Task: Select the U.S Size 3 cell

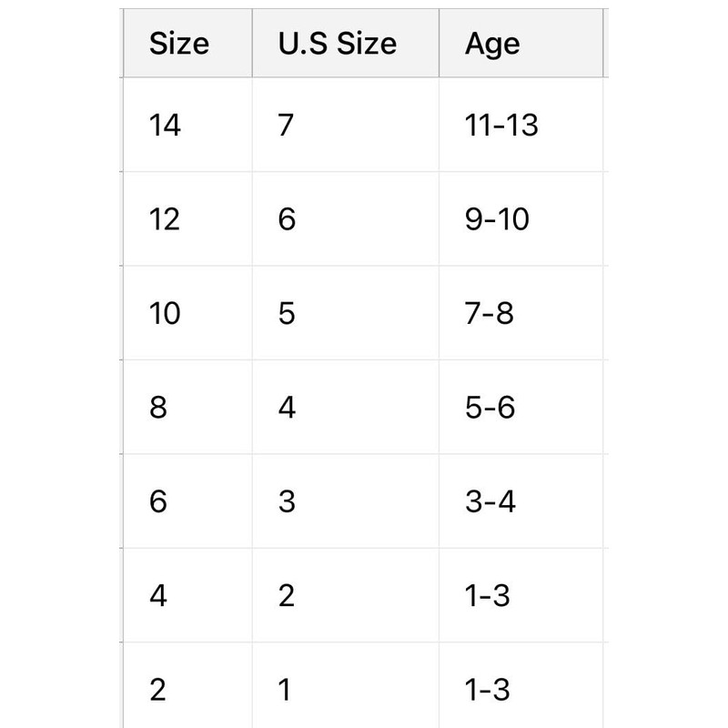Action: coord(287,501)
